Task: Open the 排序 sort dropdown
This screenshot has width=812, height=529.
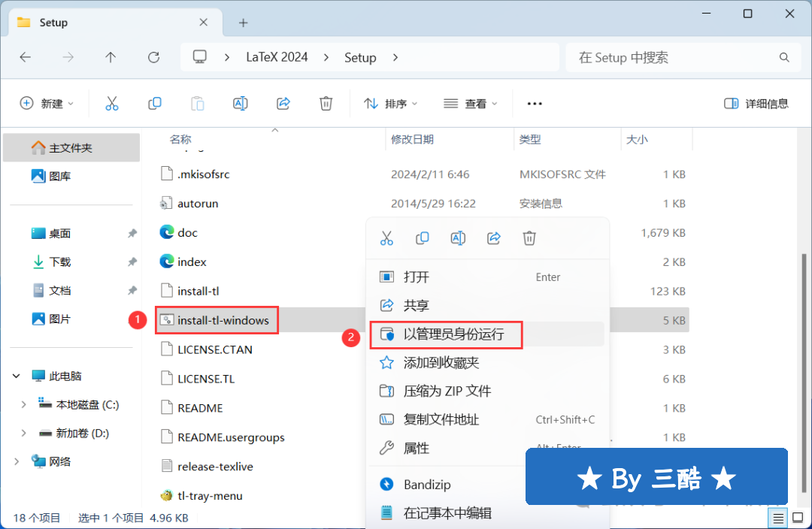Action: coord(390,104)
